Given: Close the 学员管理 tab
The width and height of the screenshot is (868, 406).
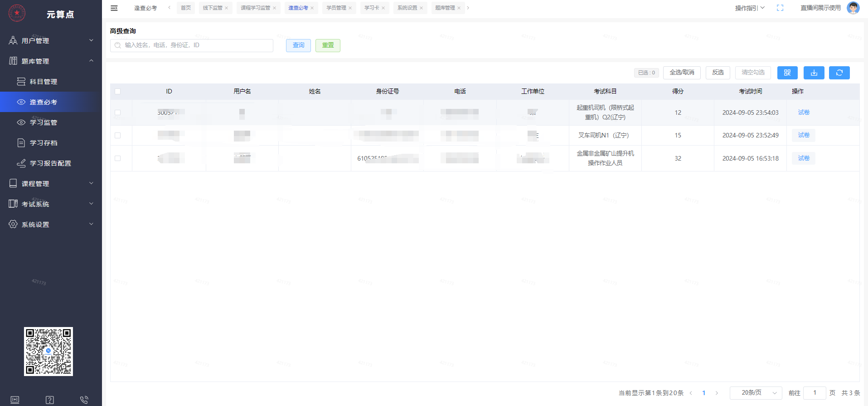Looking at the screenshot, I should (350, 8).
